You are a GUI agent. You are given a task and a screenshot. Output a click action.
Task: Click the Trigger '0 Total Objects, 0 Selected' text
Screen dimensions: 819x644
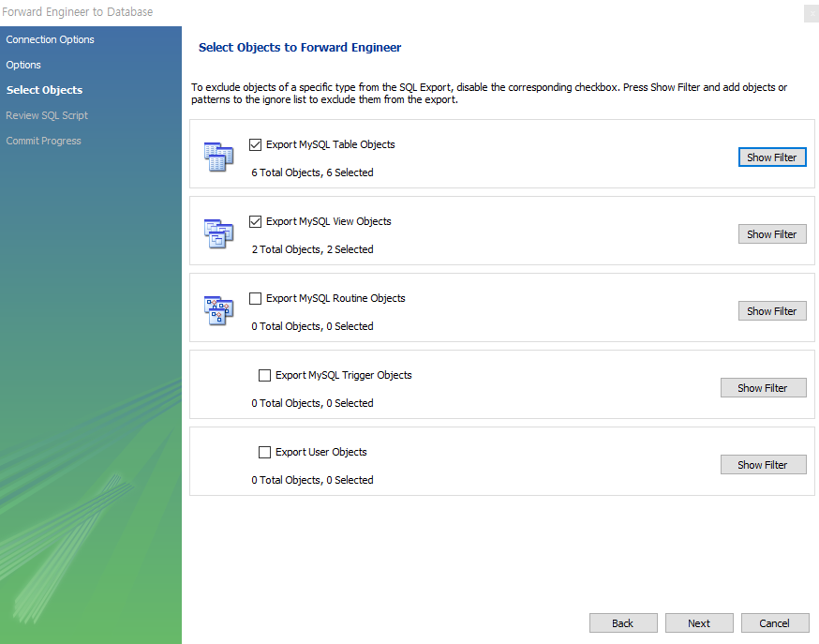(x=312, y=403)
